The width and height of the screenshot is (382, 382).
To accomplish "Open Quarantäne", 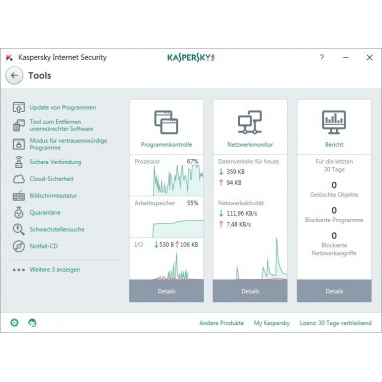I will click(x=45, y=212).
